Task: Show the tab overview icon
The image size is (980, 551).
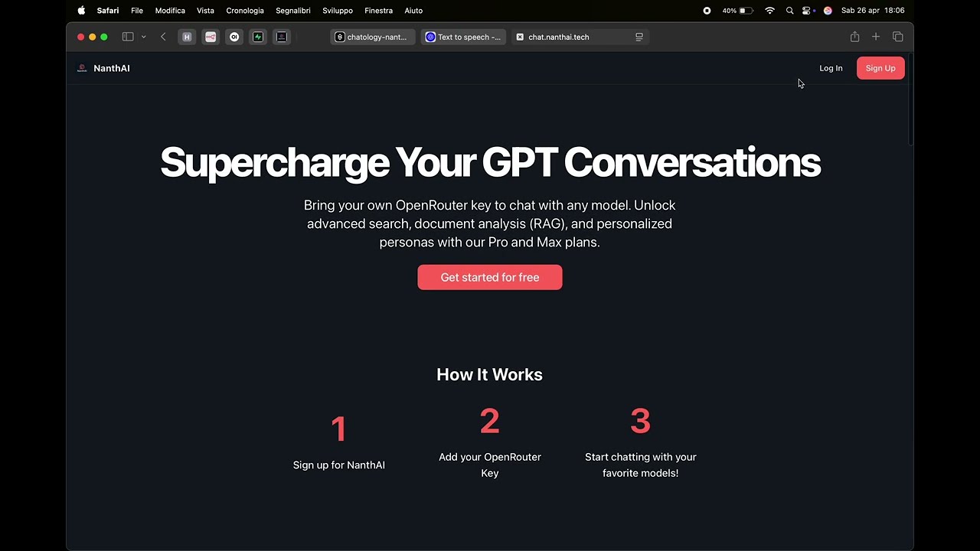Action: (x=898, y=37)
